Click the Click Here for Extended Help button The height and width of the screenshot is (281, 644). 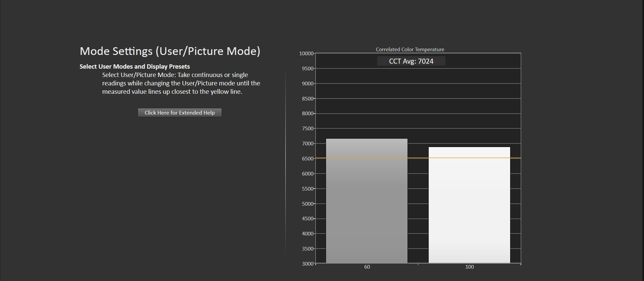pyautogui.click(x=179, y=113)
